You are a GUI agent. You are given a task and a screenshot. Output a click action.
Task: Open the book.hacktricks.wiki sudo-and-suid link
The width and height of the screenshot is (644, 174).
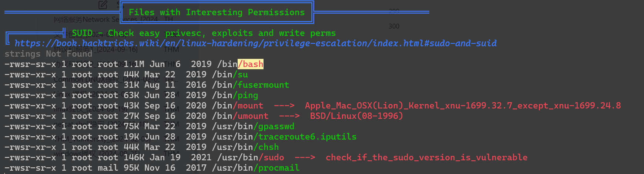tap(255, 43)
